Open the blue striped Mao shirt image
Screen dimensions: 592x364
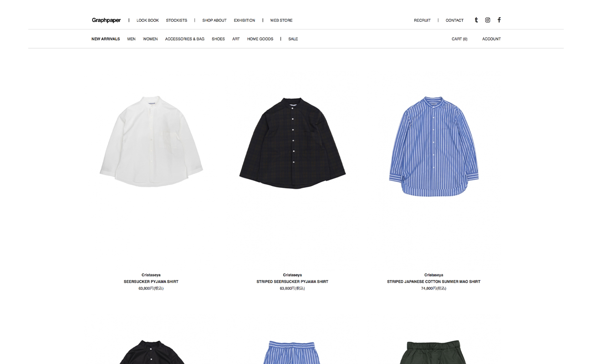434,146
